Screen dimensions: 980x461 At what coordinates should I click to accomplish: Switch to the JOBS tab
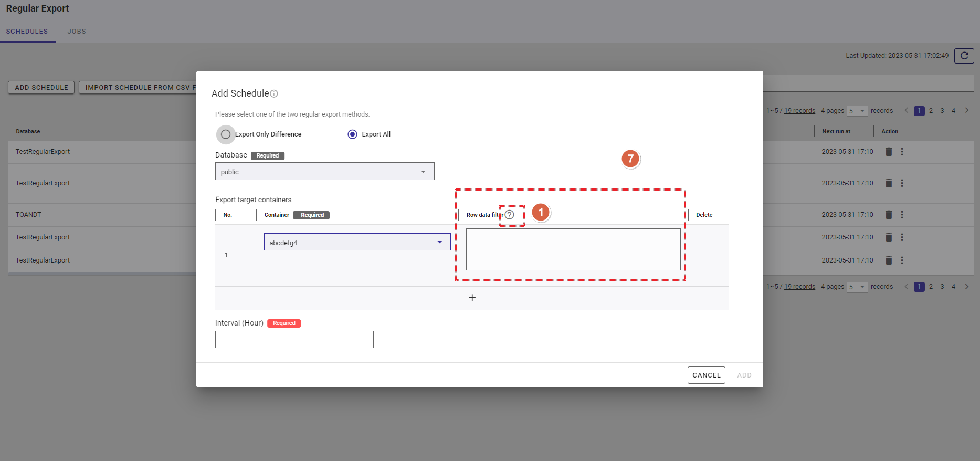point(77,32)
